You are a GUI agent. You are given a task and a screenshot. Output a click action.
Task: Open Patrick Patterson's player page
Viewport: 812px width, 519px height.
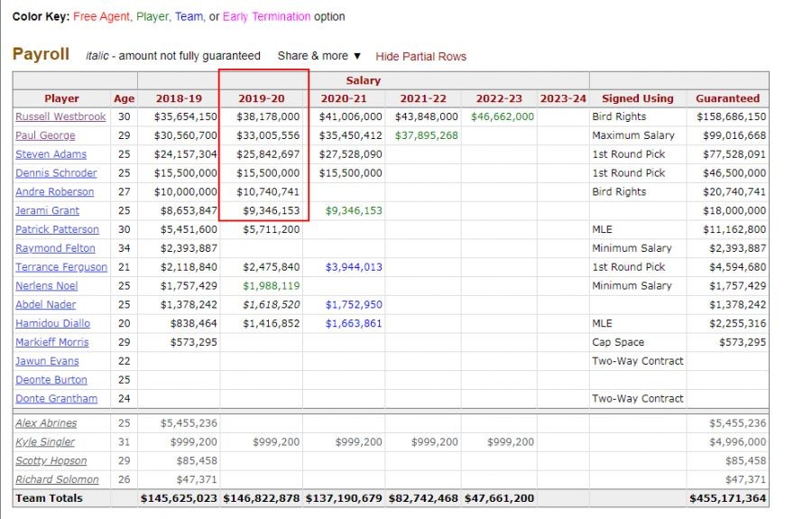(57, 229)
